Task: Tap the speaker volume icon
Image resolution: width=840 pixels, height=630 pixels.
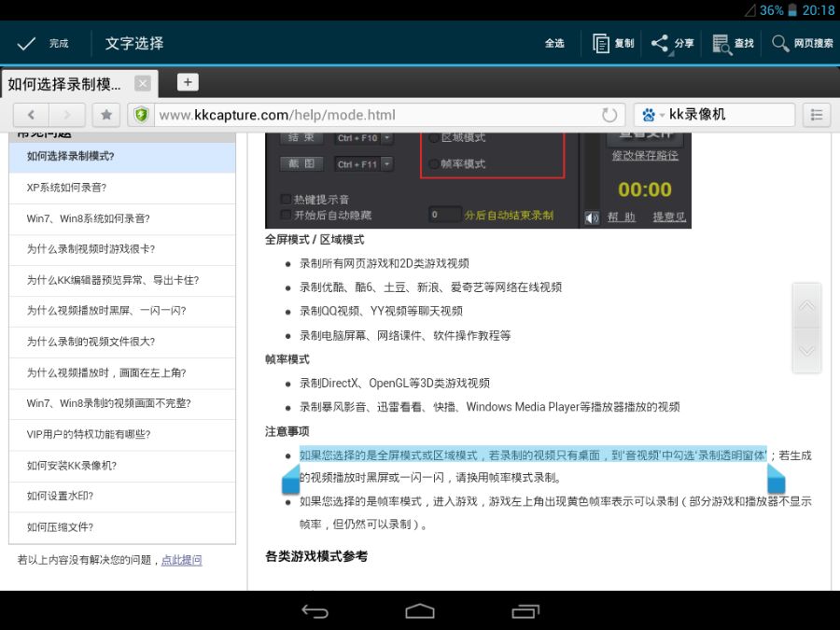Action: (592, 217)
